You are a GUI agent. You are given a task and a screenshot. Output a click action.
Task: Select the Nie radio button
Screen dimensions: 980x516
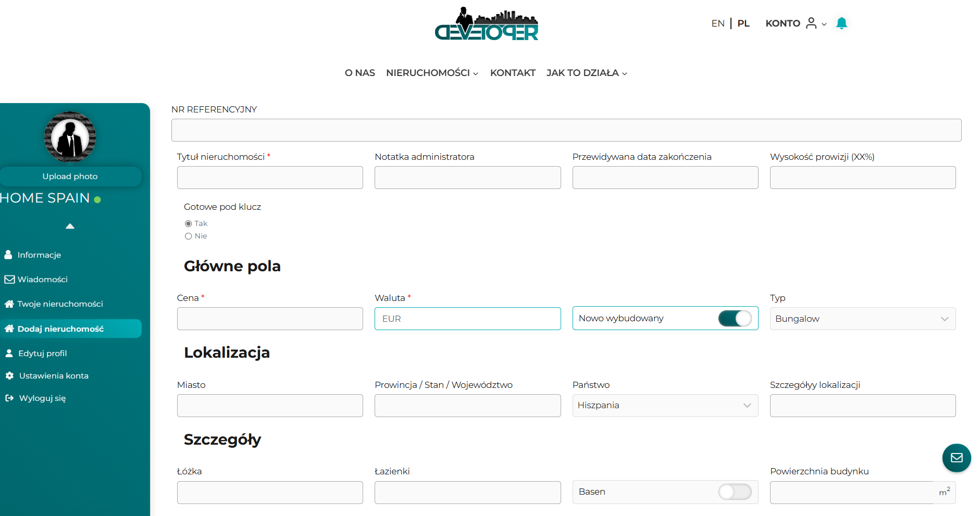click(188, 236)
